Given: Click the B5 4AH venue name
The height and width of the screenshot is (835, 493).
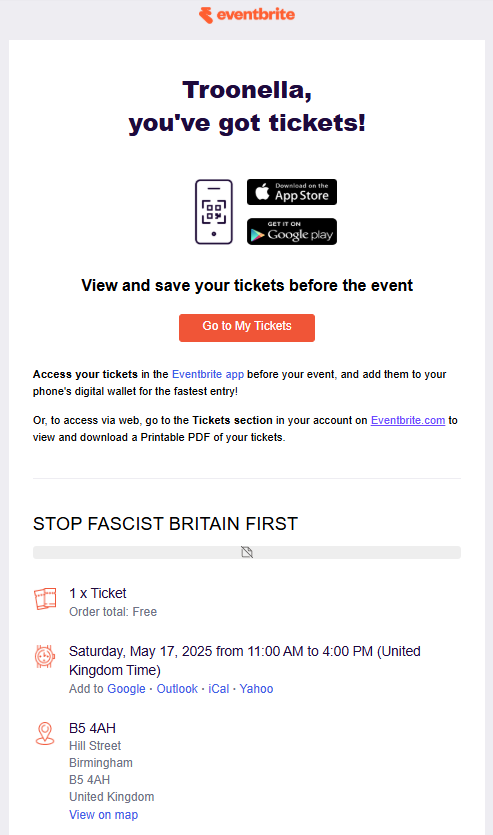Looking at the screenshot, I should 92,728.
